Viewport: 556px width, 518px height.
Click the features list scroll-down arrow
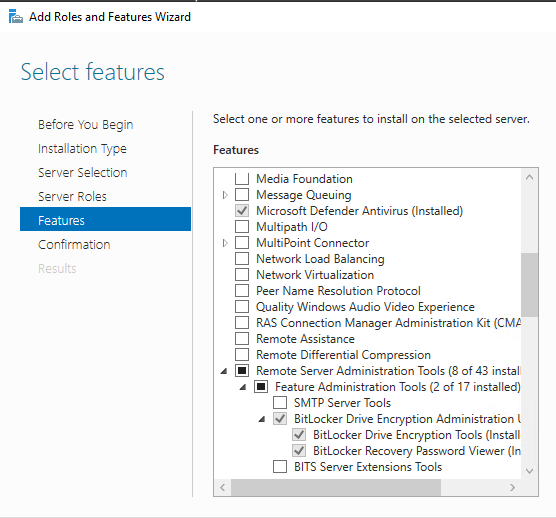click(x=529, y=471)
